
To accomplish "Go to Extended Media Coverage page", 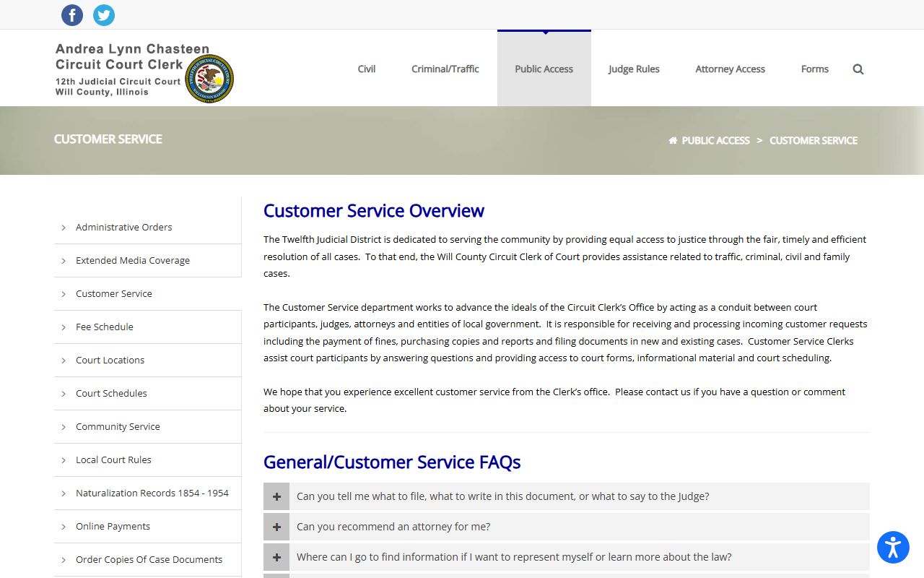I will pyautogui.click(x=133, y=260).
